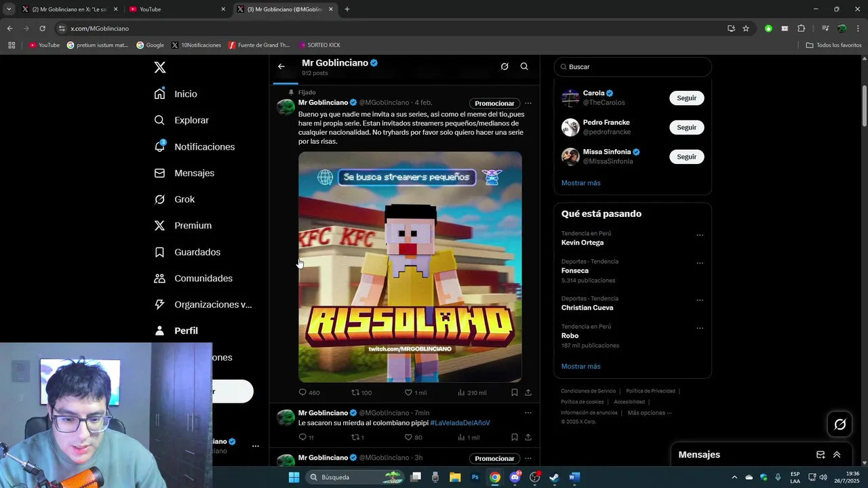The width and height of the screenshot is (868, 488).
Task: Open more options for Fonseca trend
Action: pyautogui.click(x=700, y=263)
